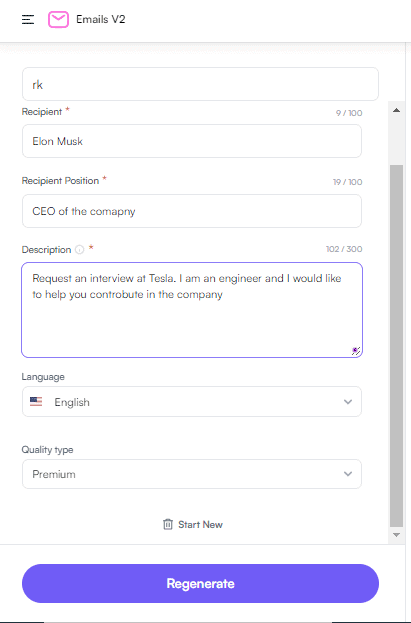Click the trash icon beside Start New

click(x=168, y=524)
